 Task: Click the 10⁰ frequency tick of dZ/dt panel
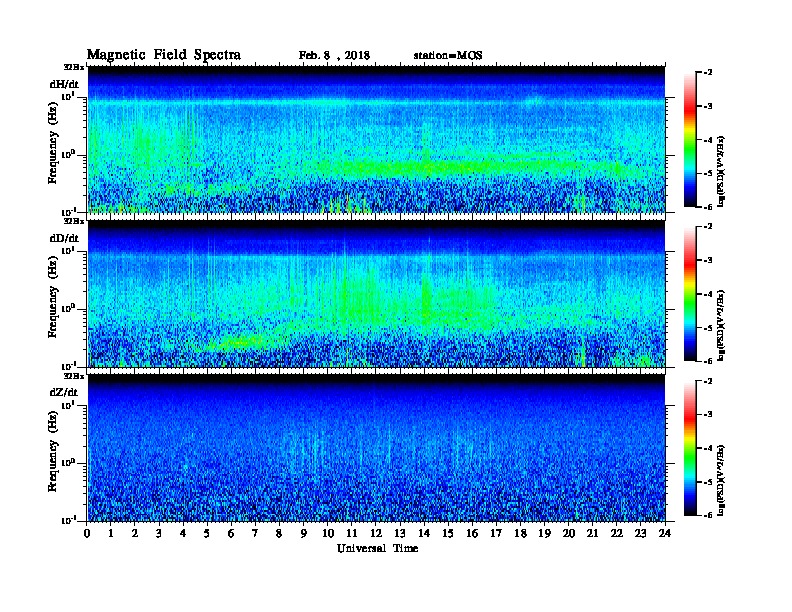[x=67, y=463]
